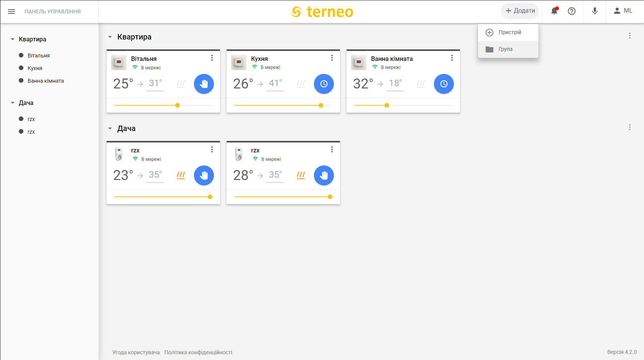This screenshot has width=644, height=360.
Task: Toggle manual mode on the Вітальня thermostat
Action: (x=204, y=84)
